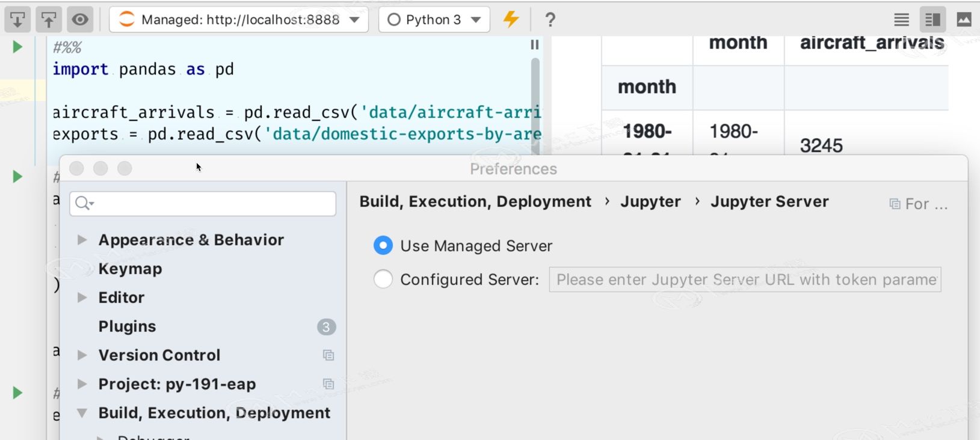Select Appearance & Behavior in settings tree
The height and width of the screenshot is (440, 980).
coord(191,240)
